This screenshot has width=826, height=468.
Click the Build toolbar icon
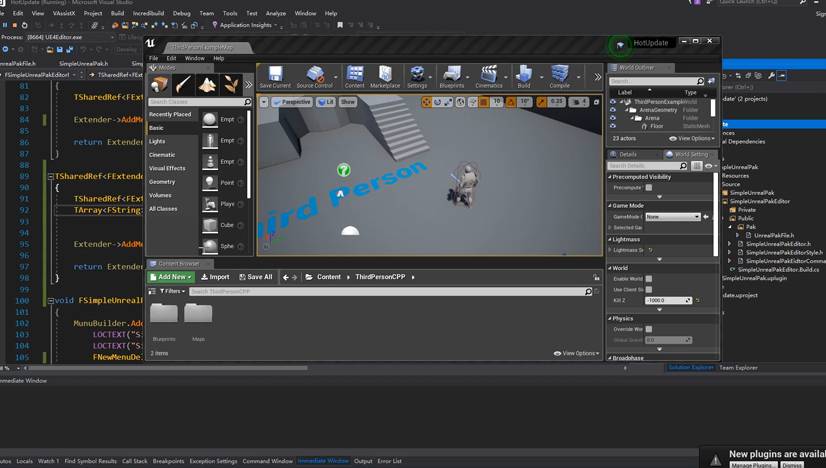pyautogui.click(x=524, y=77)
